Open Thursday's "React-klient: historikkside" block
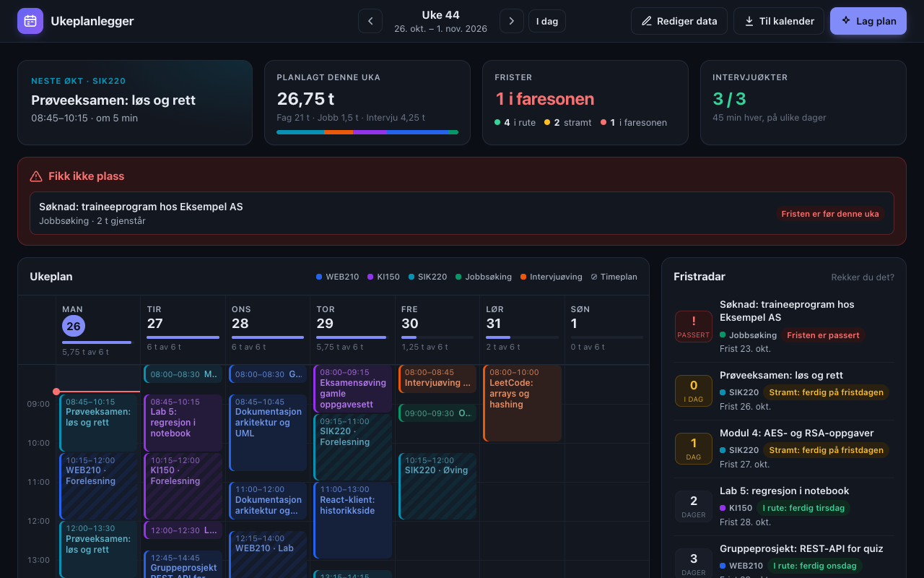 (352, 520)
